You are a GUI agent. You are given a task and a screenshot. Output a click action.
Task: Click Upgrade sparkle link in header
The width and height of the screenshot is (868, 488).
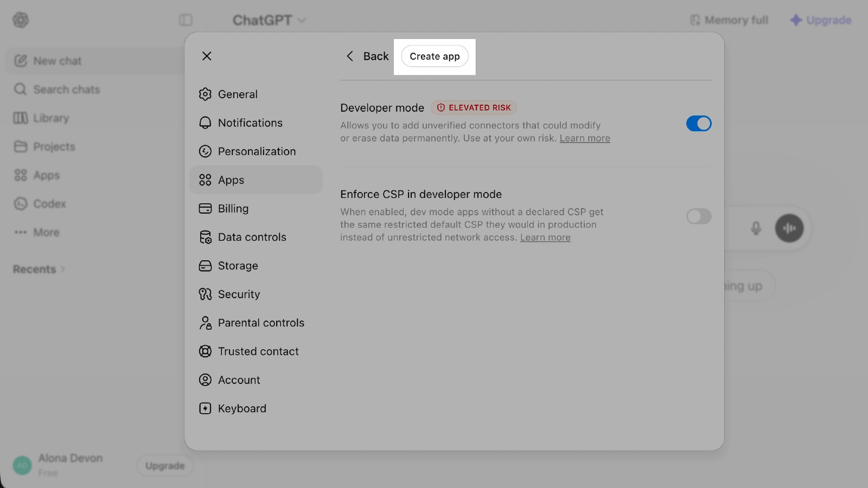(x=821, y=20)
